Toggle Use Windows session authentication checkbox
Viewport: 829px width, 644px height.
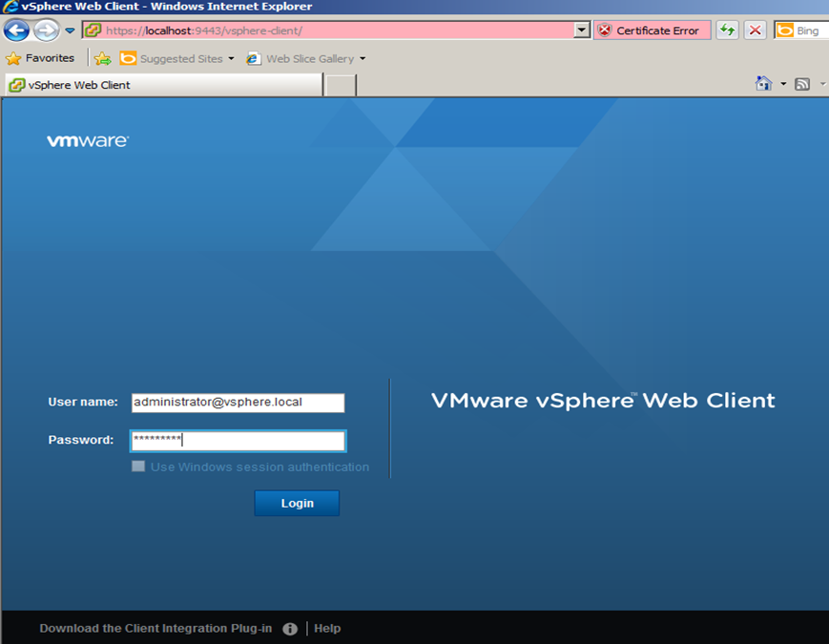pyautogui.click(x=138, y=467)
